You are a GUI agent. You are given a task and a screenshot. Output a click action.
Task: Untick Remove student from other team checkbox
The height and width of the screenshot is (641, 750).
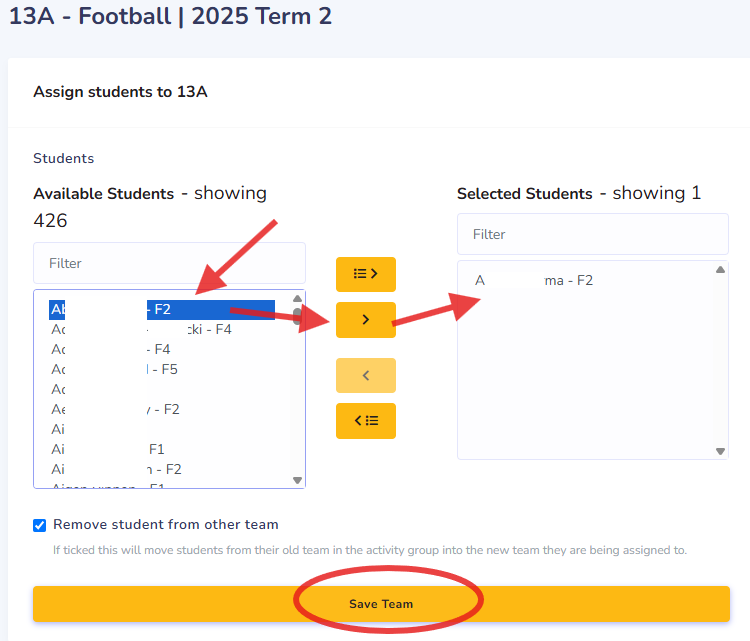(x=40, y=525)
